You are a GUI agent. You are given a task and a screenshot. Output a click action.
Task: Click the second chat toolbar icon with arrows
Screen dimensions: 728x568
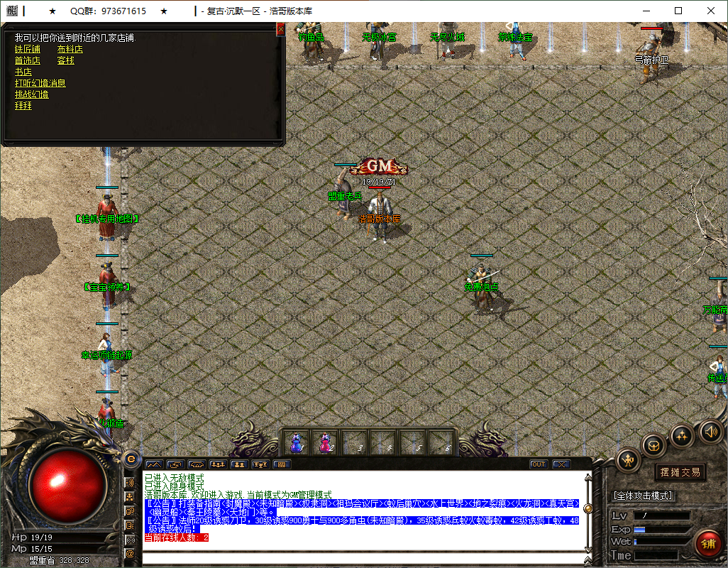point(175,464)
